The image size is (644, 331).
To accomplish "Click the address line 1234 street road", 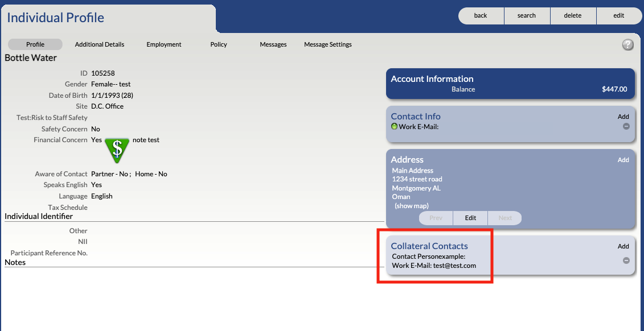I will pos(417,179).
